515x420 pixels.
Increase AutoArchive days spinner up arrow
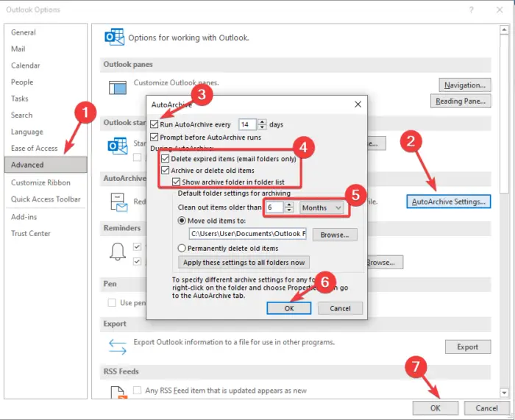pos(262,121)
